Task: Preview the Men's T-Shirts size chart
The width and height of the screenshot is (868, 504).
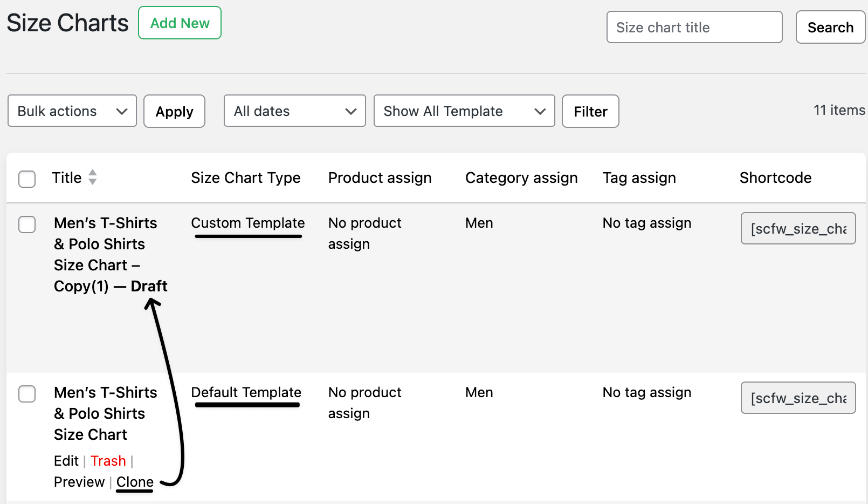Action: click(79, 482)
